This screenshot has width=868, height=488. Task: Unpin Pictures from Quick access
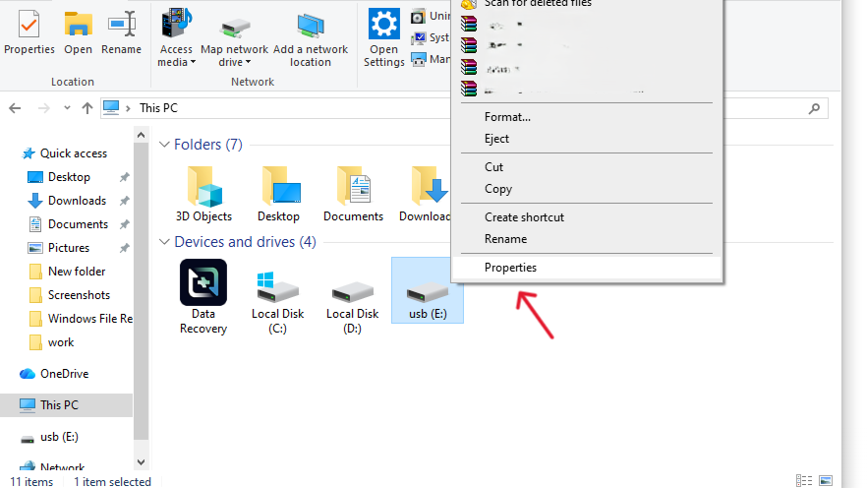[x=125, y=248]
